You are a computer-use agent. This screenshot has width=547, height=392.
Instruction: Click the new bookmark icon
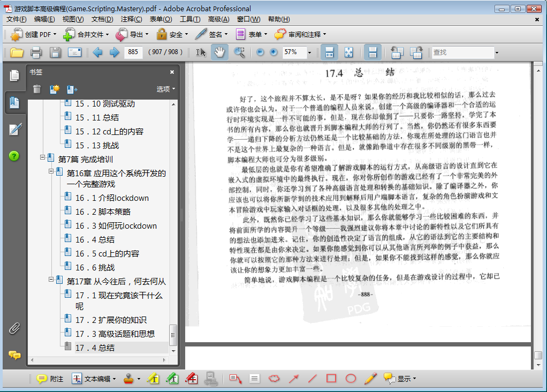[54, 89]
